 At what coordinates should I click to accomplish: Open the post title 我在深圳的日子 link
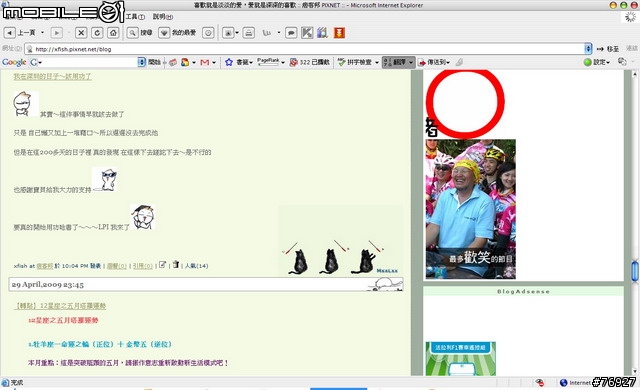[x=52, y=76]
